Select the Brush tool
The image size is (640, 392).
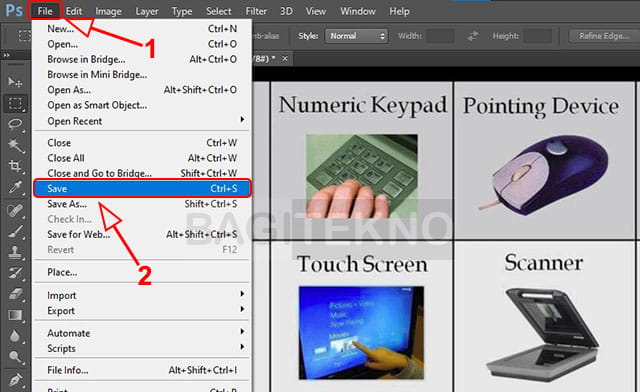tap(15, 232)
